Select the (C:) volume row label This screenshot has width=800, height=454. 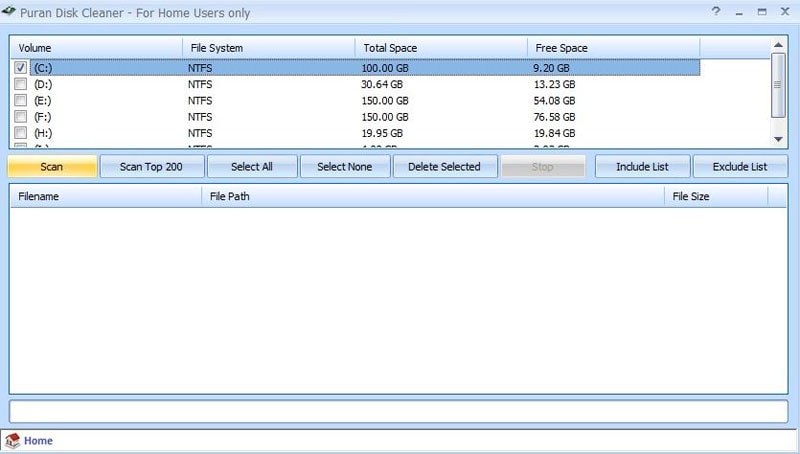tap(43, 68)
